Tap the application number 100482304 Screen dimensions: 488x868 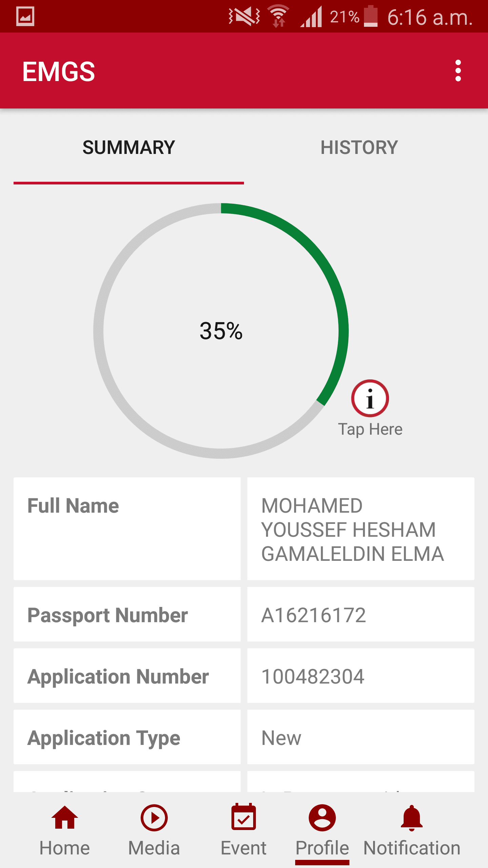pyautogui.click(x=313, y=676)
